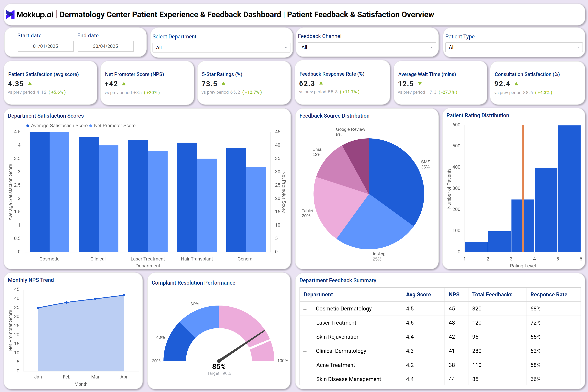Open the Select Department dropdown
The height and width of the screenshot is (392, 588).
click(221, 47)
